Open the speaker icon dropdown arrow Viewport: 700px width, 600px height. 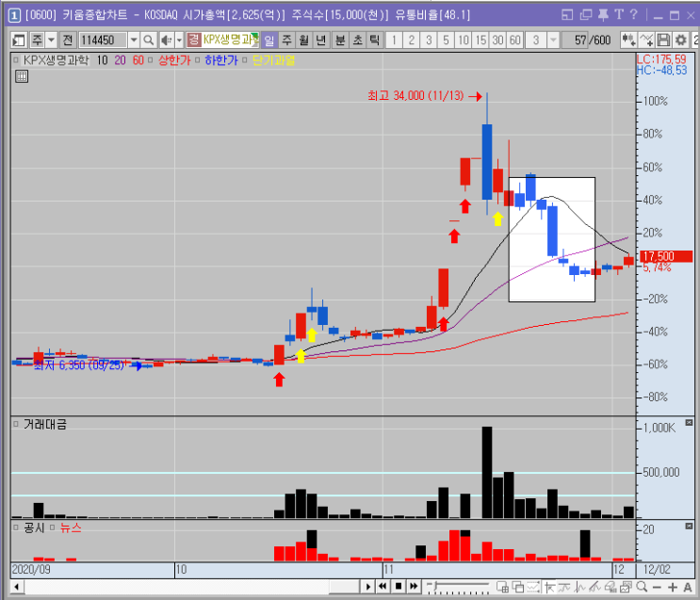tap(179, 41)
